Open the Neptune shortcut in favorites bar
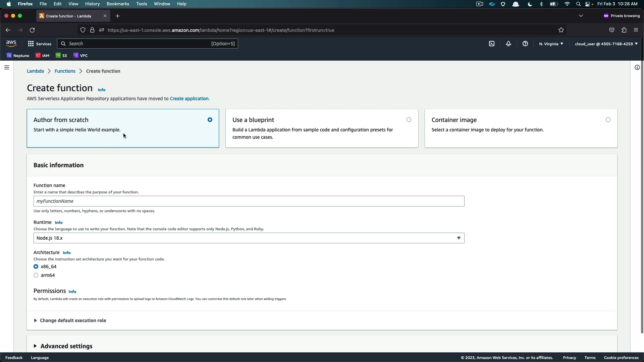644x362 pixels. [x=18, y=56]
